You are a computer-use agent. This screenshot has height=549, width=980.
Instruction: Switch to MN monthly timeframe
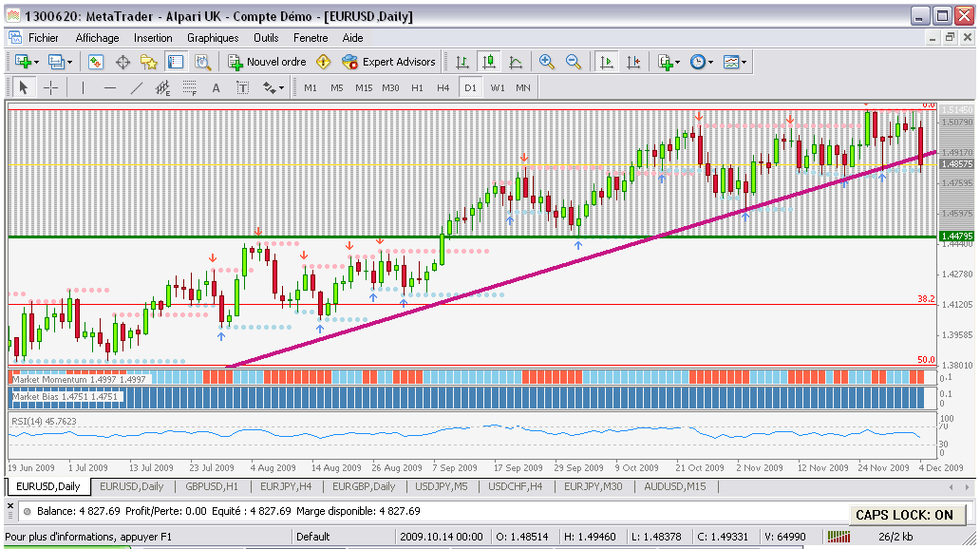(x=523, y=88)
